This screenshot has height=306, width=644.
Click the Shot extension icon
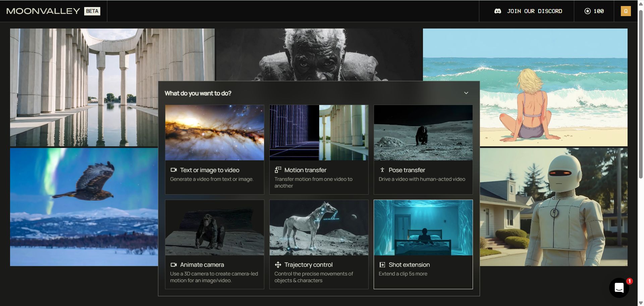pyautogui.click(x=382, y=265)
